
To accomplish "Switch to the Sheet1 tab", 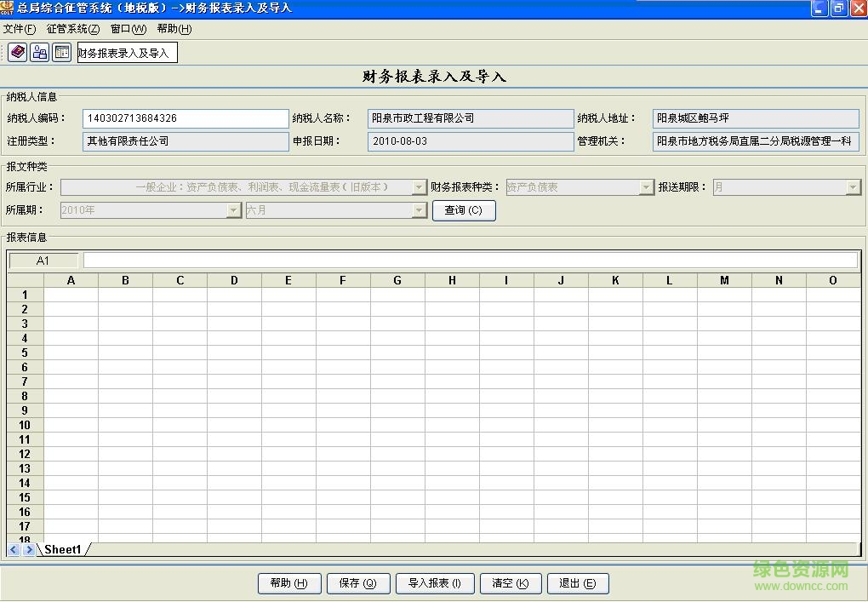I will click(62, 549).
